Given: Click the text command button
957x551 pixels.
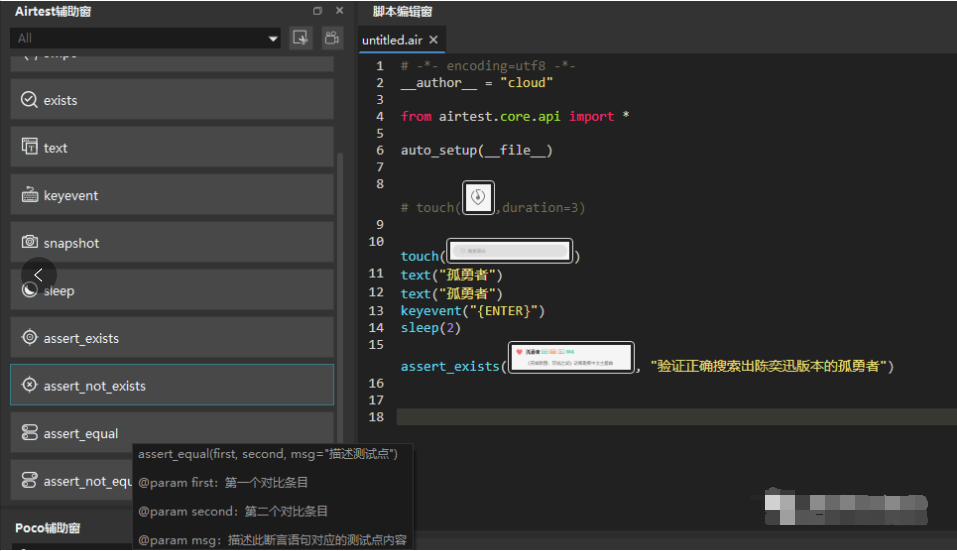Looking at the screenshot, I should (x=172, y=147).
